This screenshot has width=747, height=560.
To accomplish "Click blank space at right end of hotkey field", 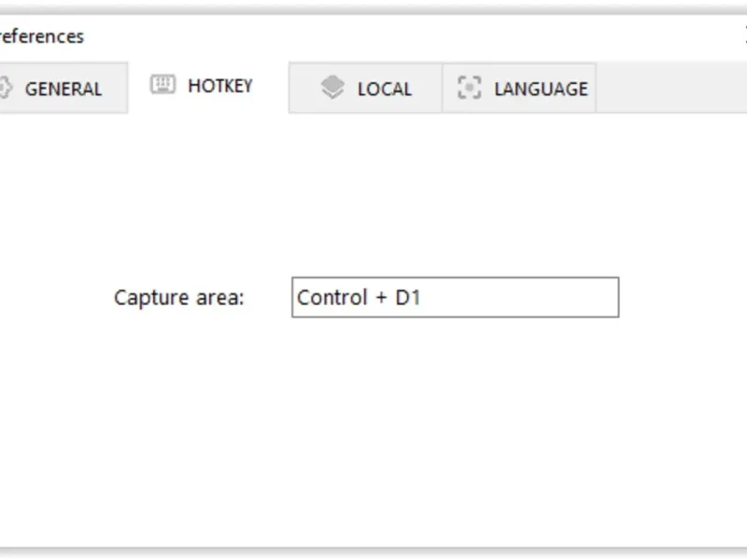I will pyautogui.click(x=579, y=298).
